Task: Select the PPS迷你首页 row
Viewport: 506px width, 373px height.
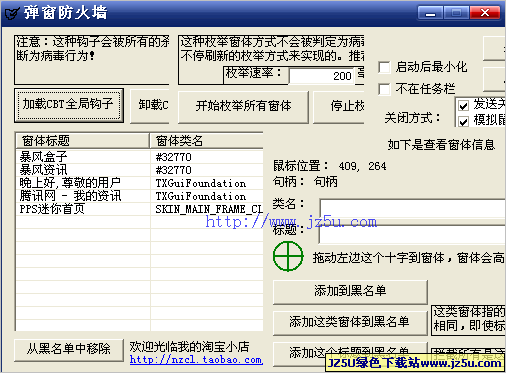Action: [139, 209]
